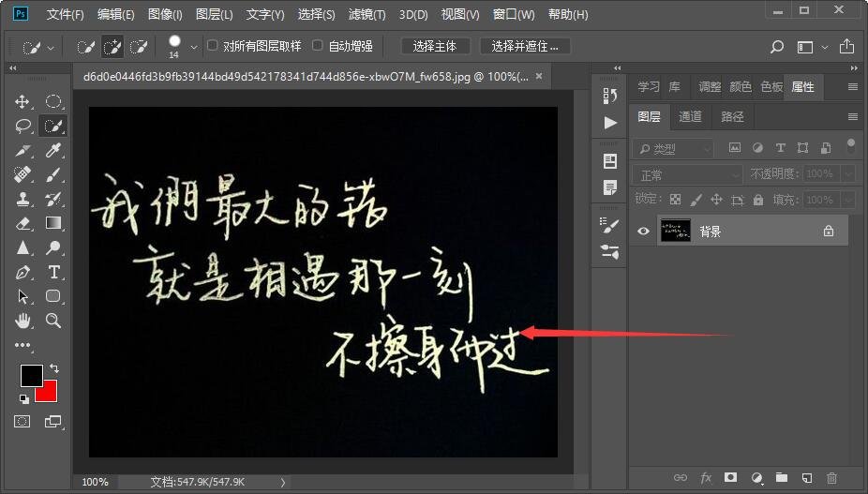Open the layer filter 类型 dropdown
Viewport: 868px width, 494px height.
coord(673,148)
